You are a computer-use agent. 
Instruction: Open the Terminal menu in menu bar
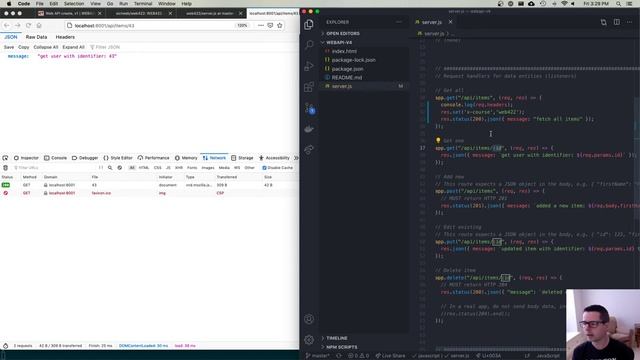pyautogui.click(x=143, y=4)
